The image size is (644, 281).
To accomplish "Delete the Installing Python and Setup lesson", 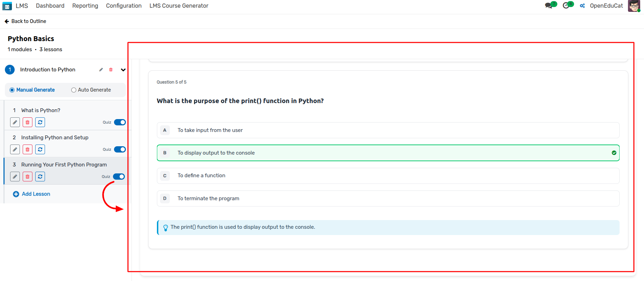I will 28,149.
